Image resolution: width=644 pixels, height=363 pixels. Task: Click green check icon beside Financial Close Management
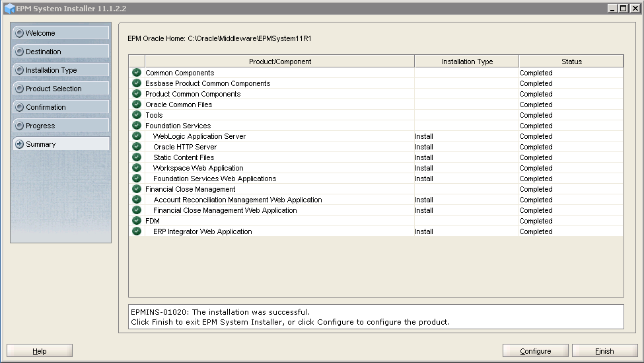coord(137,189)
